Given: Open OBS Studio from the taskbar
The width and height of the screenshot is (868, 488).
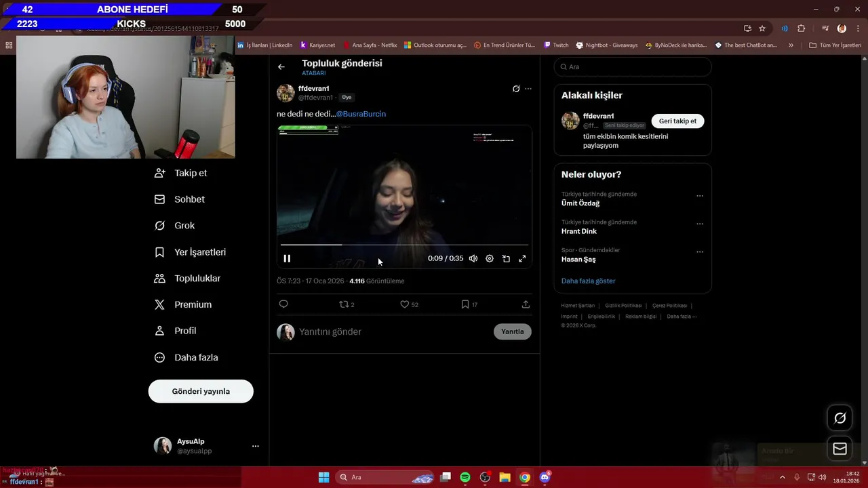Looking at the screenshot, I should pyautogui.click(x=485, y=477).
